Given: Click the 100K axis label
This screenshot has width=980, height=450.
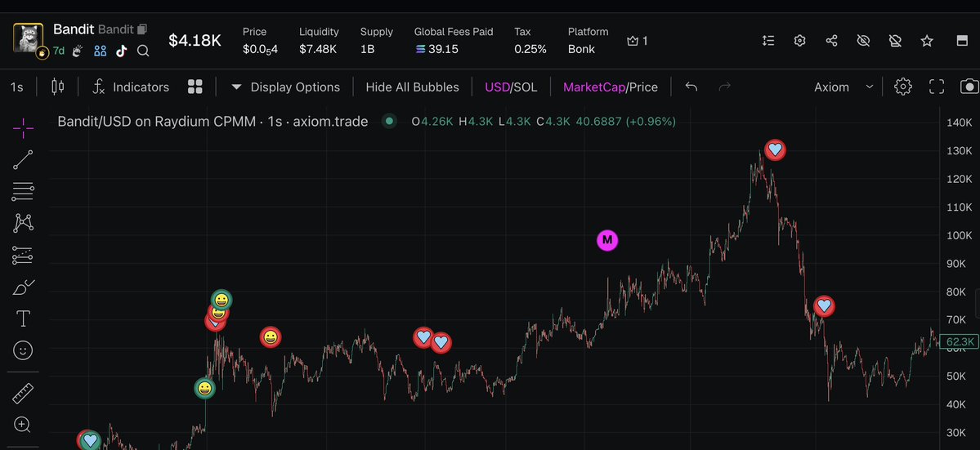Looking at the screenshot, I should (959, 235).
